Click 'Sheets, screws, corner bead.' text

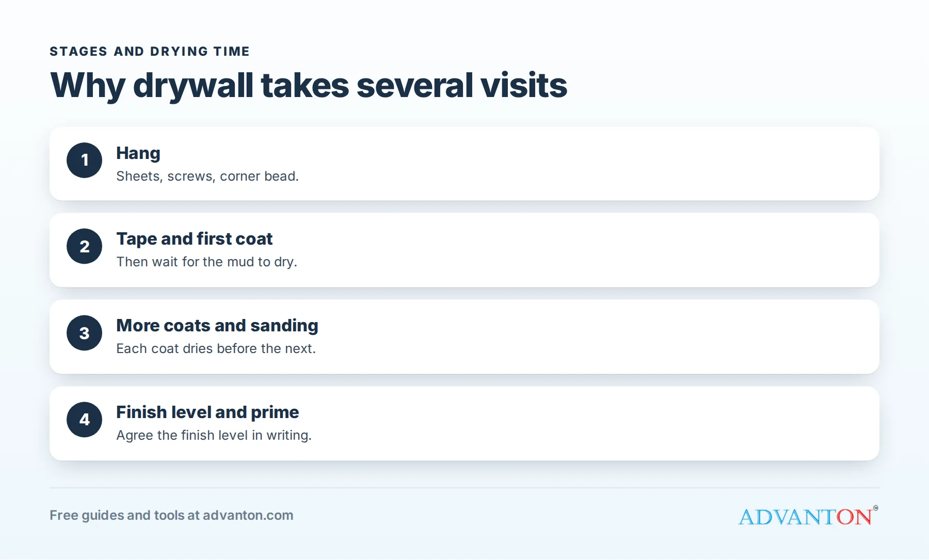[x=207, y=177]
